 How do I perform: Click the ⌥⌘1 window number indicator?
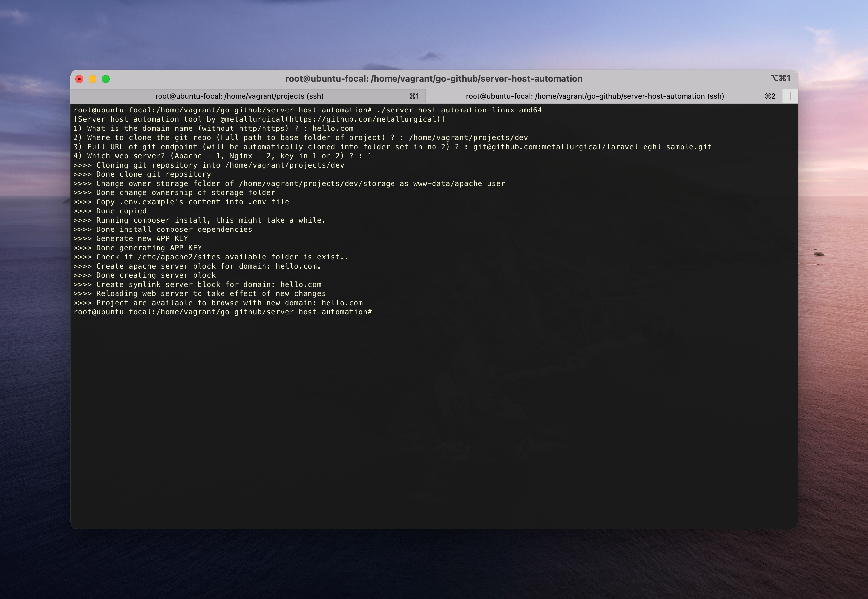780,78
